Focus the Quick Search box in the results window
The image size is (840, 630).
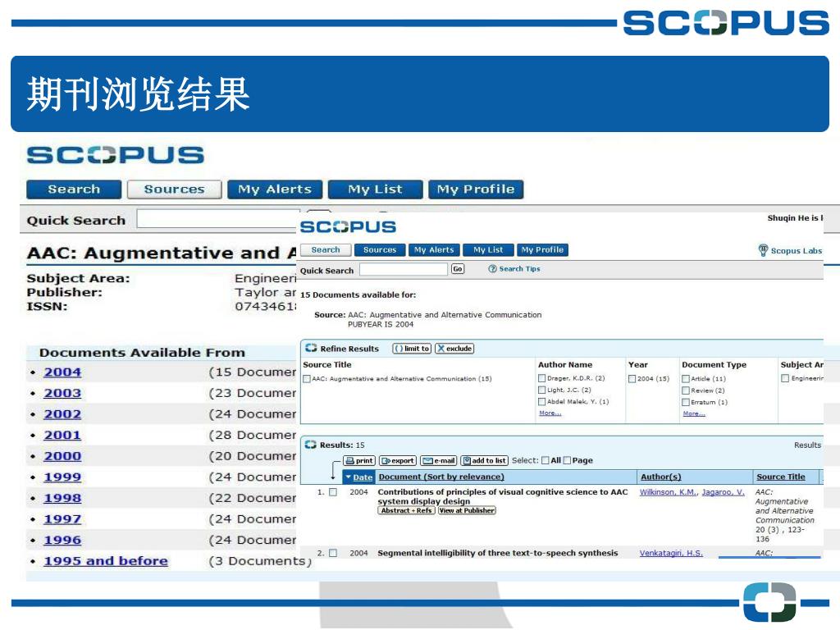click(404, 269)
